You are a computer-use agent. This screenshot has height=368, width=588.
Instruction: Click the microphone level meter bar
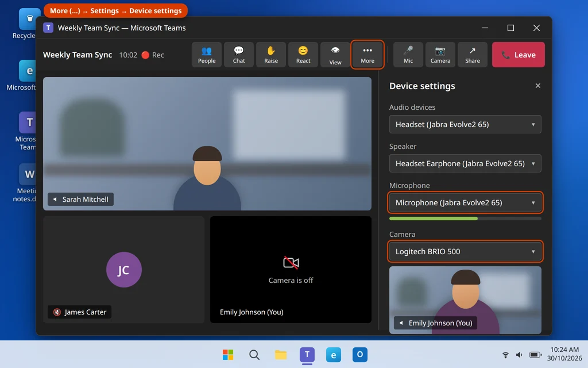click(465, 218)
